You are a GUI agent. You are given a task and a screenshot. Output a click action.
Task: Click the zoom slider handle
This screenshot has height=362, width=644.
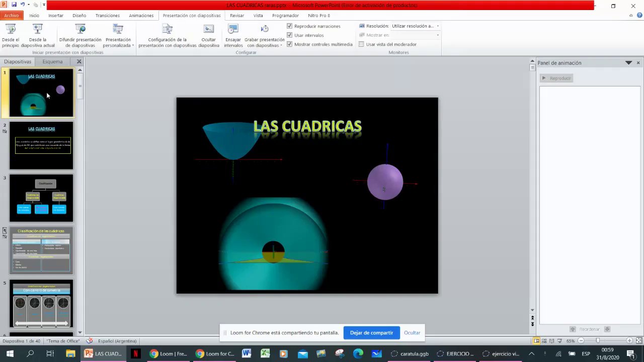coord(598,341)
